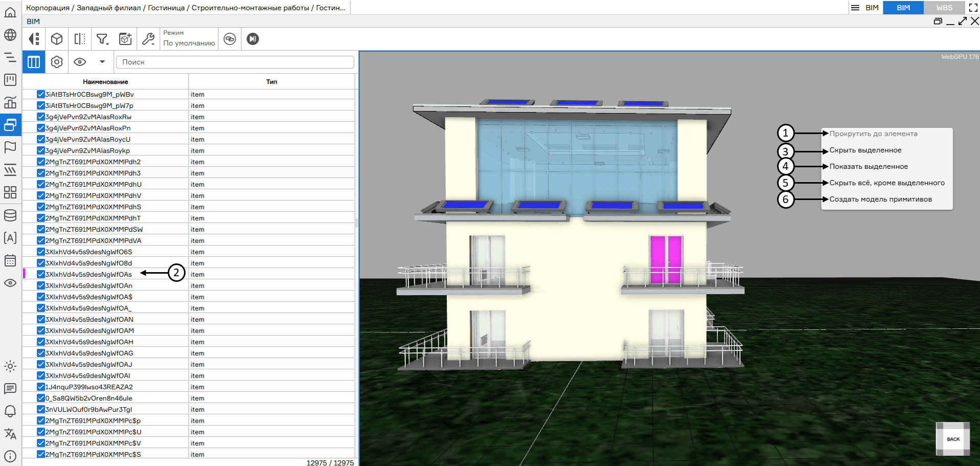Uncheck the element 3XIxhVd4v5s9desNgWfOAs

point(40,274)
